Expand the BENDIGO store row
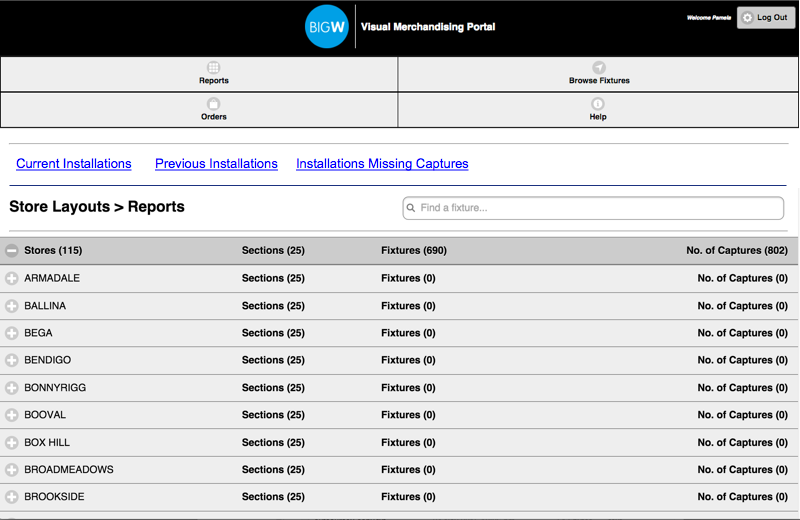 click(12, 360)
